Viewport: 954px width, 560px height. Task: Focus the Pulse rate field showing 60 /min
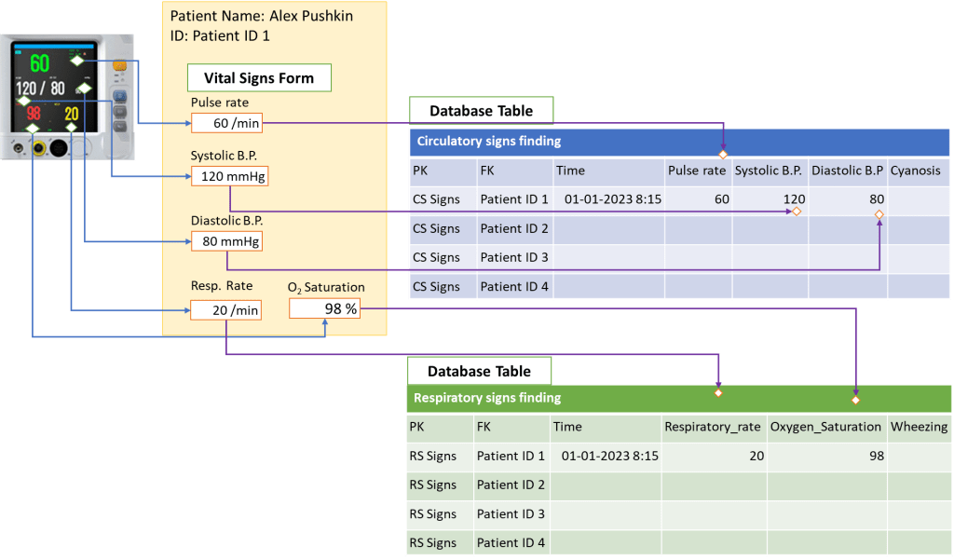pyautogui.click(x=225, y=123)
